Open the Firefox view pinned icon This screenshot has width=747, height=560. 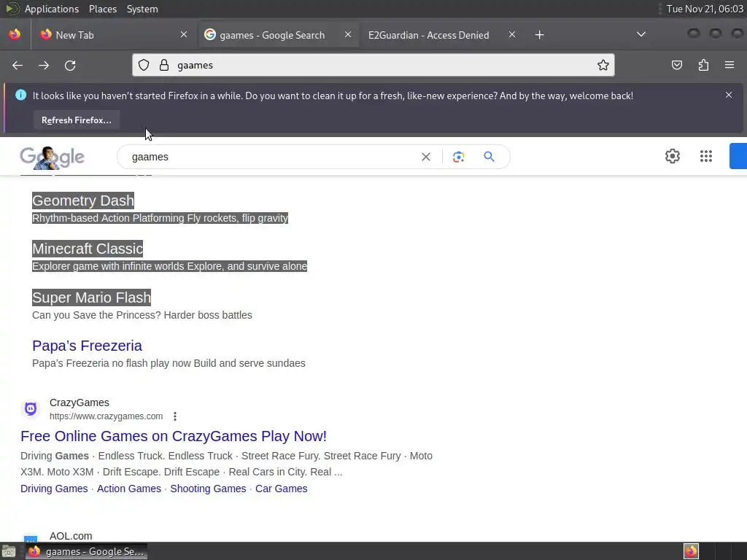[x=15, y=34]
